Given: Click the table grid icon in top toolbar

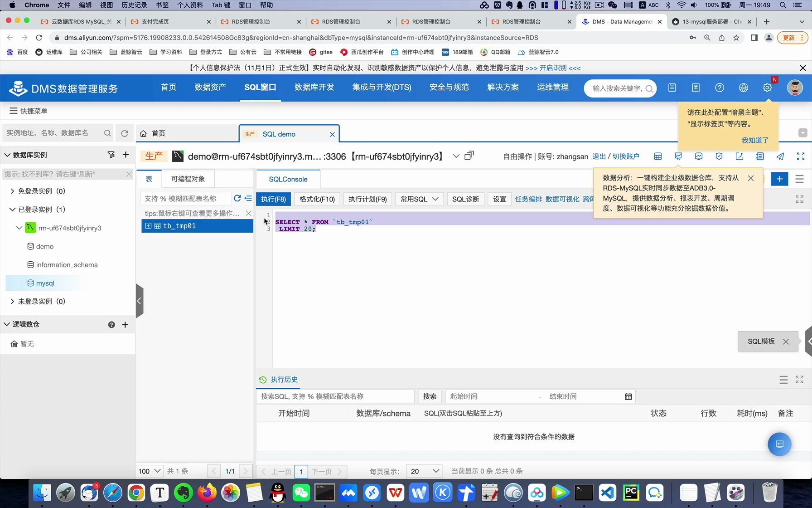Looking at the screenshot, I should [658, 156].
